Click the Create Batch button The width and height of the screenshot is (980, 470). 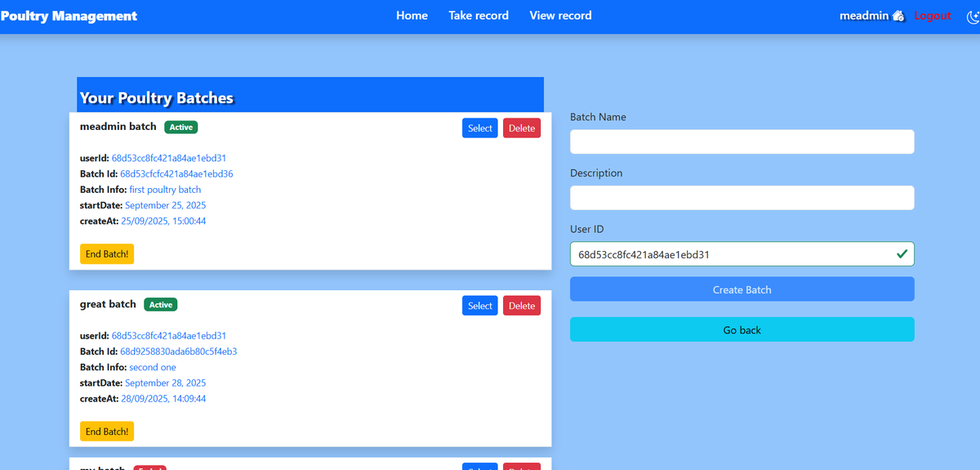[742, 289]
